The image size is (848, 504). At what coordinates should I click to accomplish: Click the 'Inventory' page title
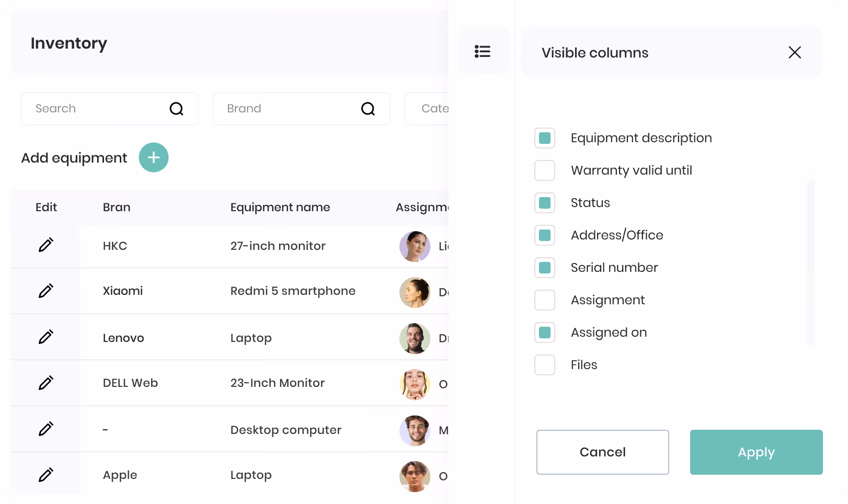(x=69, y=43)
